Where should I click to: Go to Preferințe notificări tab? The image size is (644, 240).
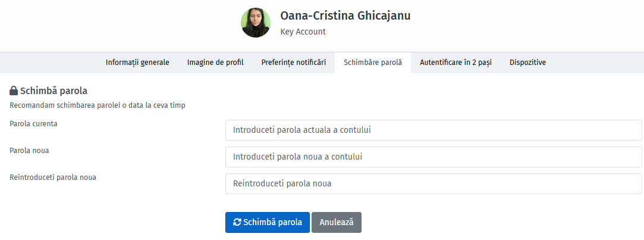(x=294, y=63)
